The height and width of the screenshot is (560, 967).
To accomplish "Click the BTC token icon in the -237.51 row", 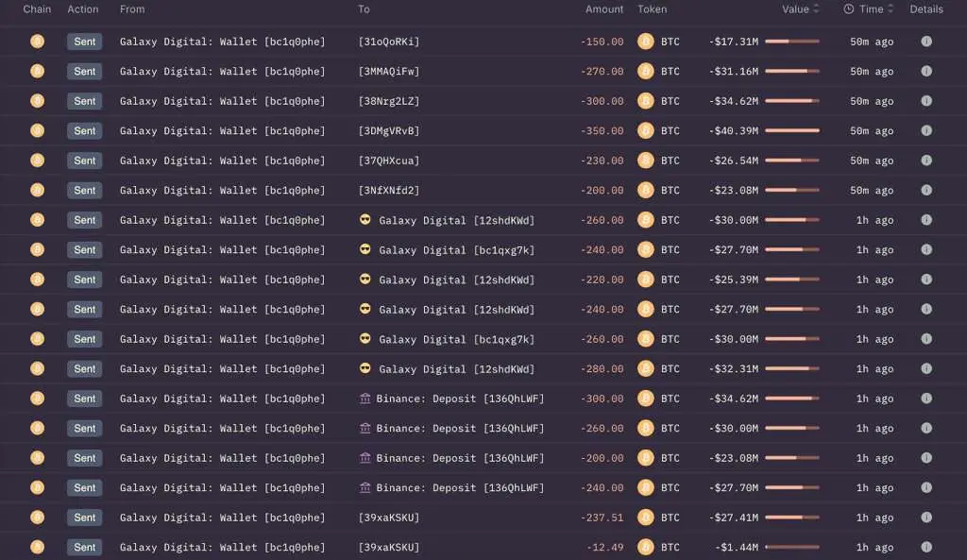I will tap(646, 518).
